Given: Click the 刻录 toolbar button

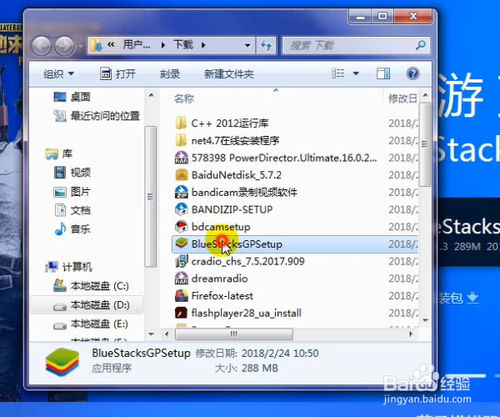Looking at the screenshot, I should [170, 74].
